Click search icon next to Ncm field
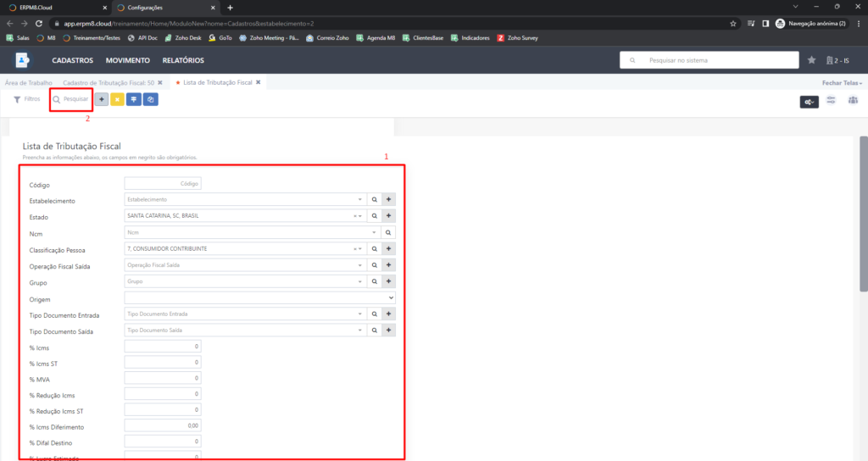The height and width of the screenshot is (461, 868). point(389,232)
